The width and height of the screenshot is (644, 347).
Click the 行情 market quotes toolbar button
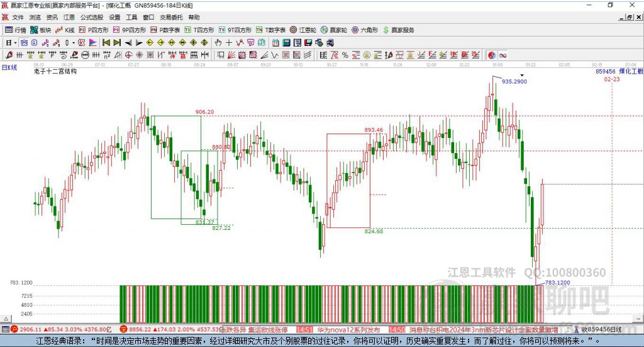point(16,30)
